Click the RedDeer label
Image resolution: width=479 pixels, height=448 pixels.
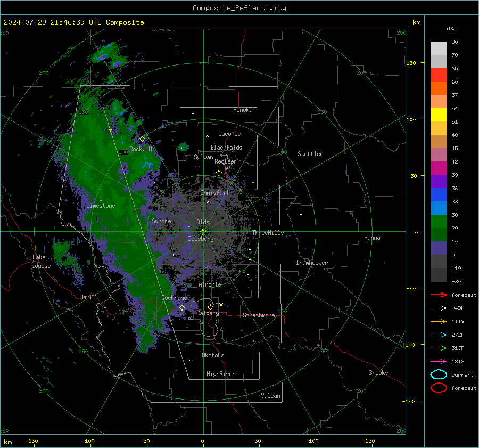(x=226, y=161)
